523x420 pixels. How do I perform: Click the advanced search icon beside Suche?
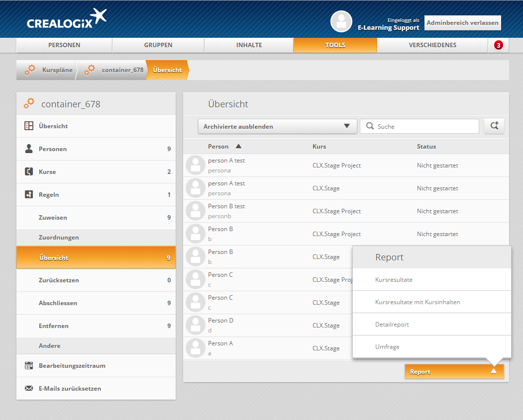click(x=494, y=126)
